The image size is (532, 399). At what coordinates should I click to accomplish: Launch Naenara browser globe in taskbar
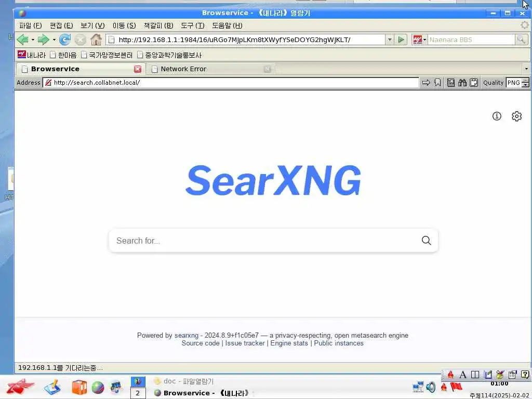pos(98,388)
